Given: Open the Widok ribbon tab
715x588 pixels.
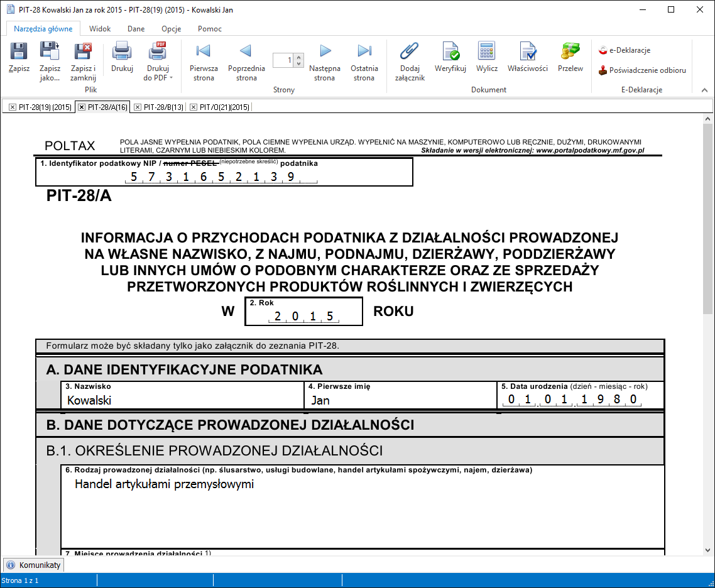Looking at the screenshot, I should click(100, 29).
